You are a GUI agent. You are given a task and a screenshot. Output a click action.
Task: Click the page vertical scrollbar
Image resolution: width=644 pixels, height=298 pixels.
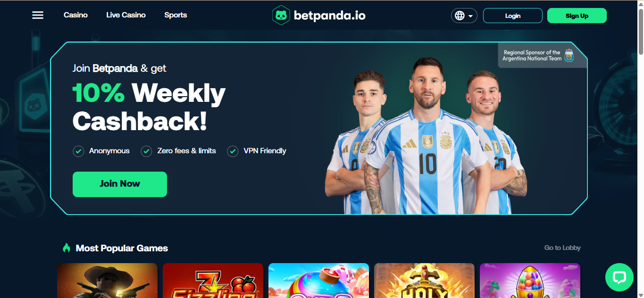(641, 149)
